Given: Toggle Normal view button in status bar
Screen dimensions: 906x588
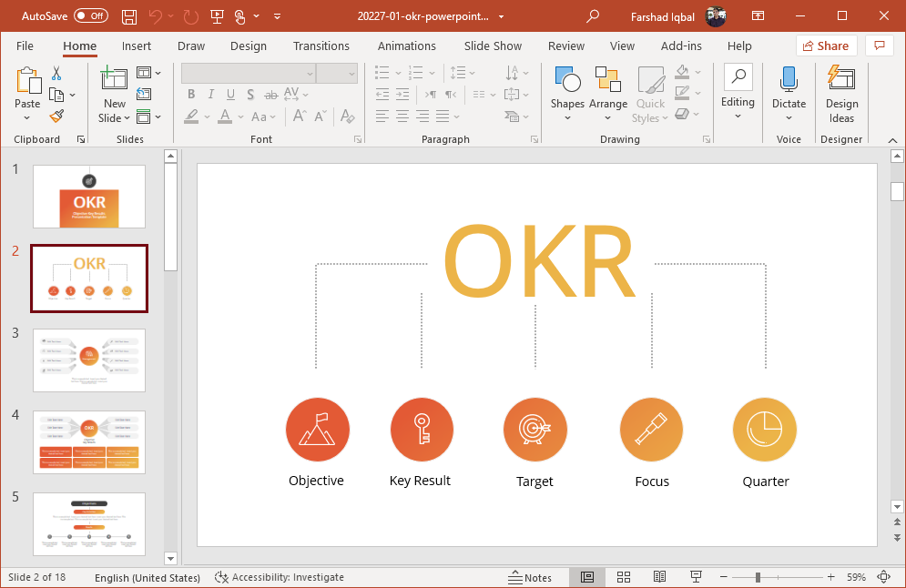Looking at the screenshot, I should click(587, 577).
